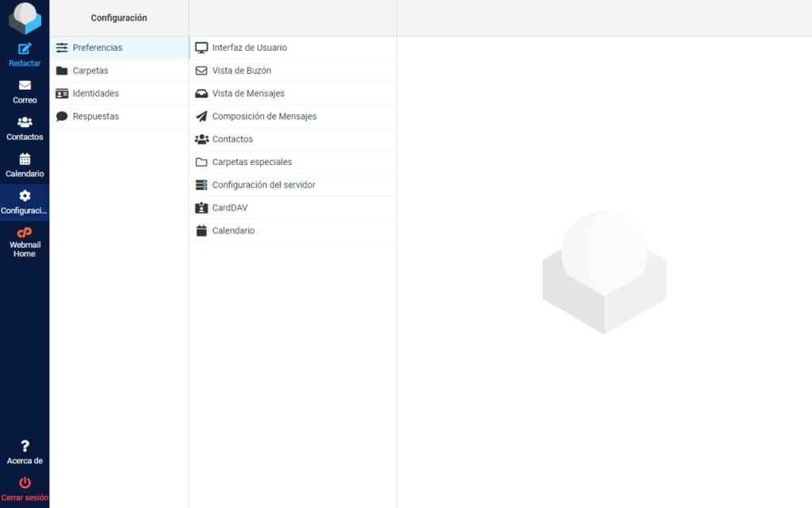Click the Roundcube logo at top
The width and height of the screenshot is (812, 508).
coord(25,17)
